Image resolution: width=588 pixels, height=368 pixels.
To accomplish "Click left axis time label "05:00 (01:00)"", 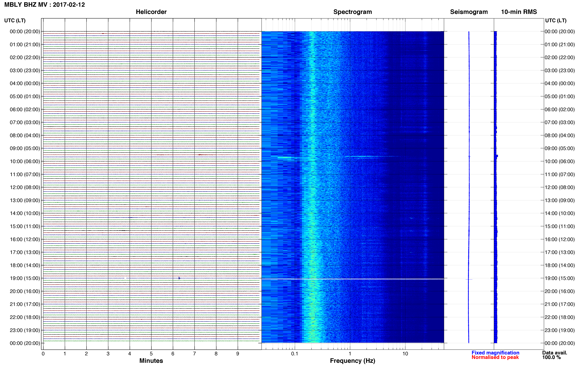I will 25,96.
